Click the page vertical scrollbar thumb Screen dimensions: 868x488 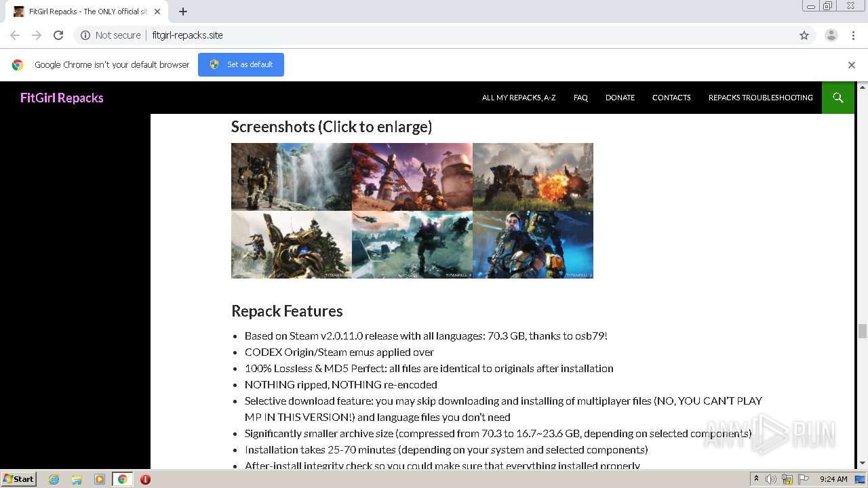863,331
